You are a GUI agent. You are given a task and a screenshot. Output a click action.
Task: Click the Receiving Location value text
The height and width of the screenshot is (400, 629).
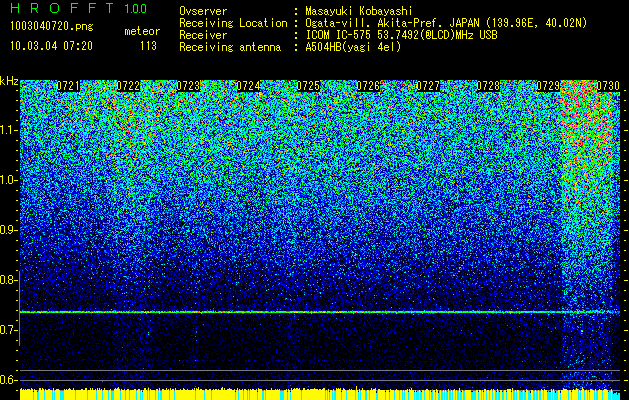446,23
